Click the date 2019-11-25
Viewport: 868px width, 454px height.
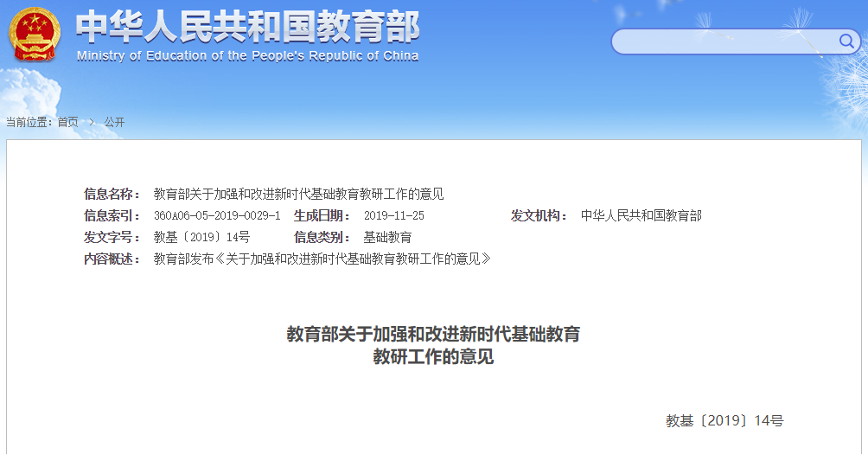pyautogui.click(x=394, y=215)
